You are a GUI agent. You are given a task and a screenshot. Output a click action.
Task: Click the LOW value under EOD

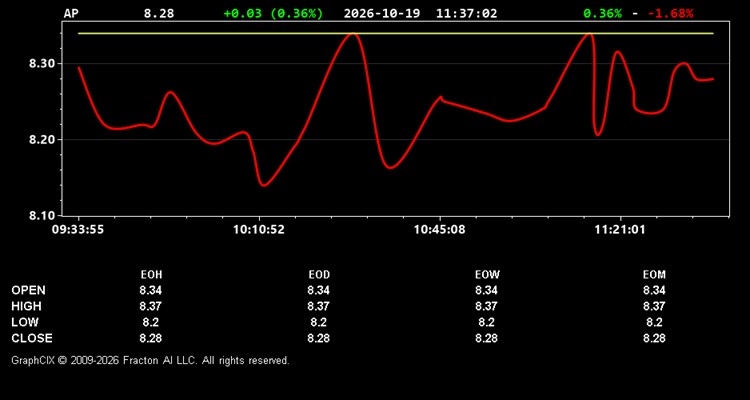click(319, 322)
